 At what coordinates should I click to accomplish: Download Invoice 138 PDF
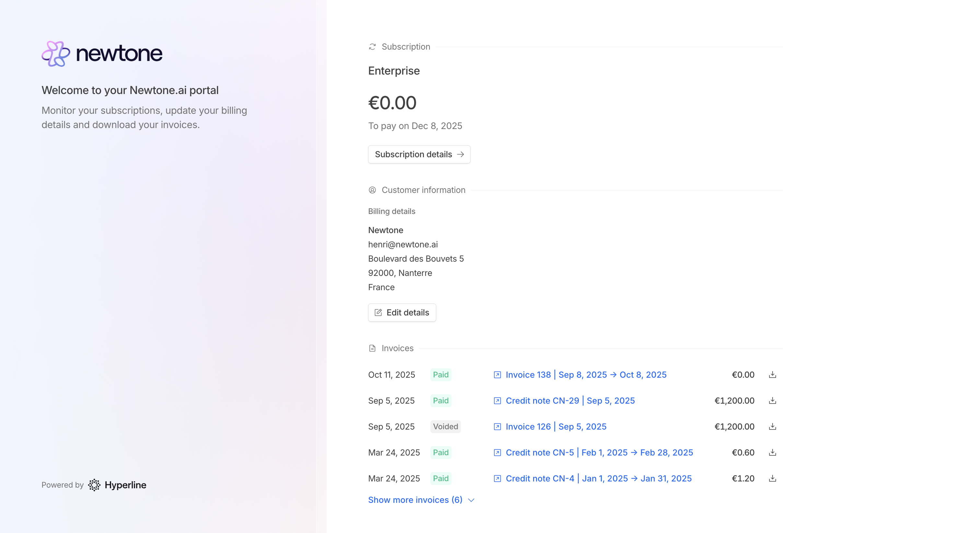pyautogui.click(x=772, y=374)
